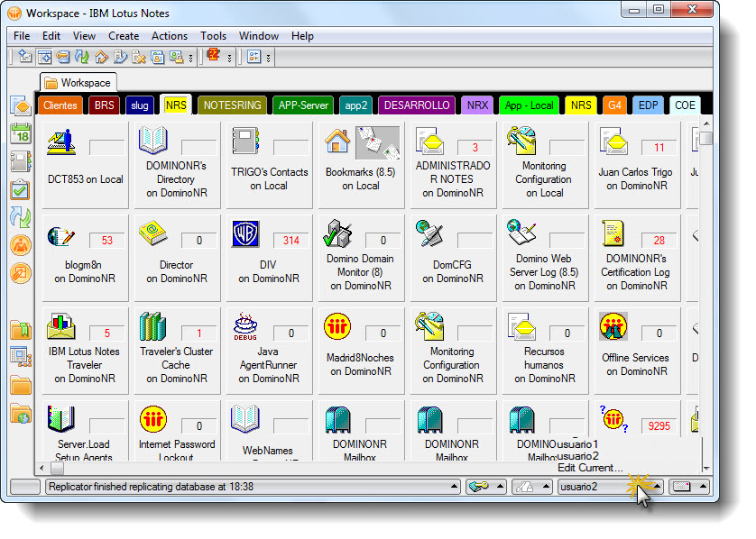This screenshot has height=539, width=756.
Task: Select the Clientes workspace tab
Action: pyautogui.click(x=60, y=105)
